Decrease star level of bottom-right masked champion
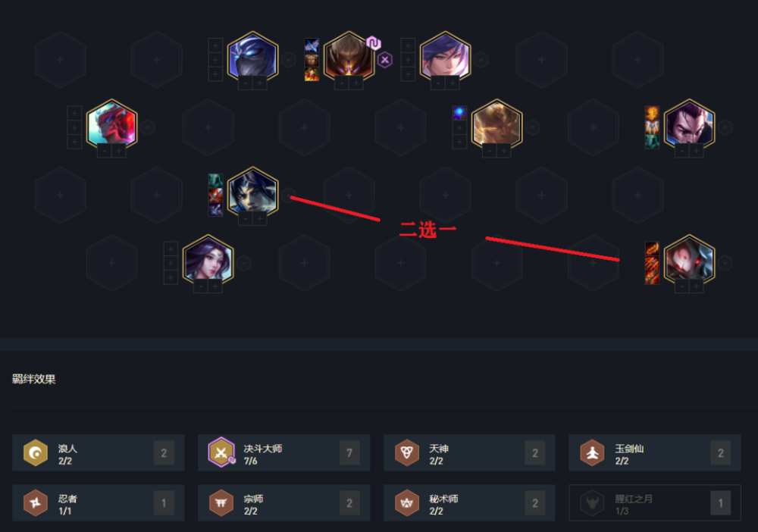Viewport: 758px width, 532px height. pyautogui.click(x=682, y=286)
